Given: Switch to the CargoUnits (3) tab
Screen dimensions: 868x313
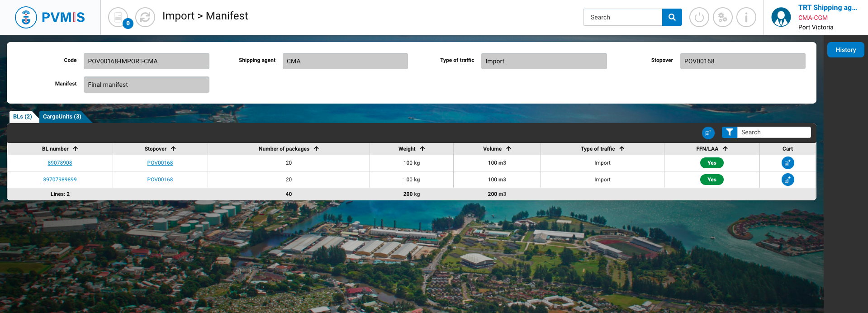Looking at the screenshot, I should tap(62, 117).
